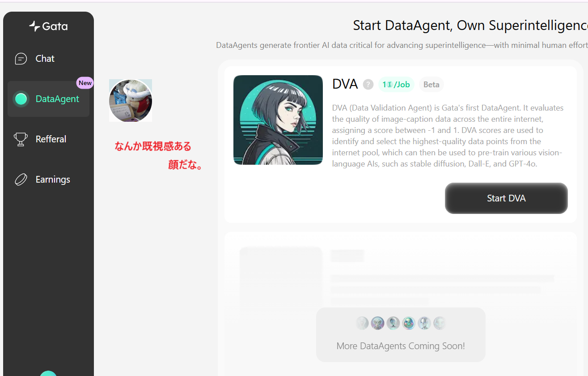Start the DVA agent
The width and height of the screenshot is (588, 376).
506,198
